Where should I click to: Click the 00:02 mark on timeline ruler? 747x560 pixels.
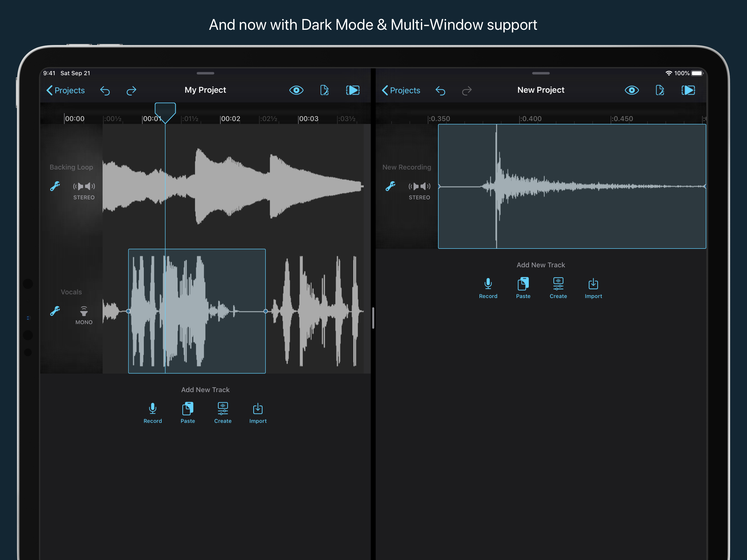[x=230, y=119]
